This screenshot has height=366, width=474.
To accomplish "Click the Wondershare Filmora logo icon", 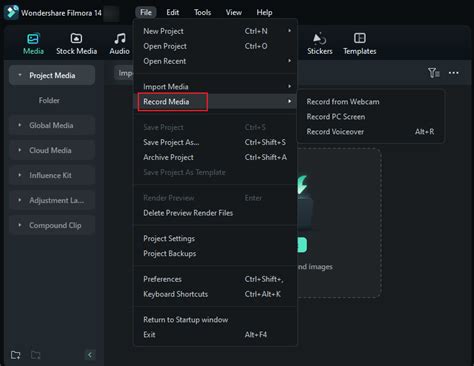I will (x=11, y=12).
